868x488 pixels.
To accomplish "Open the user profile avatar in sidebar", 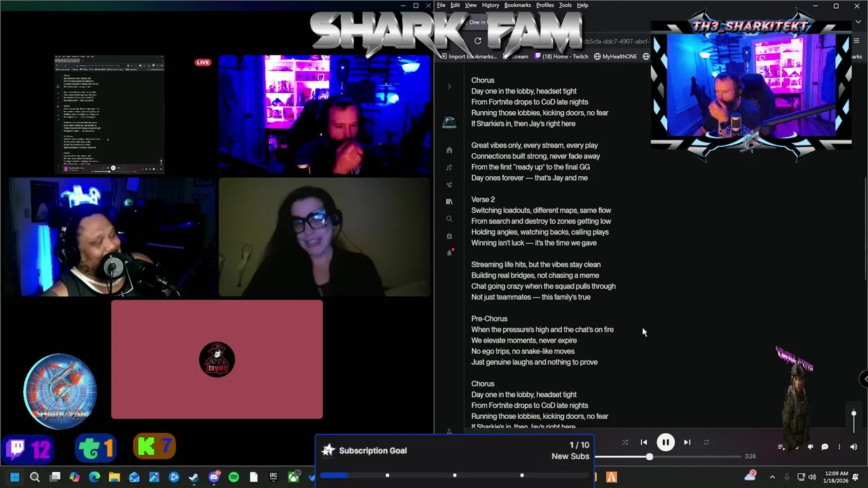I will pyautogui.click(x=449, y=123).
